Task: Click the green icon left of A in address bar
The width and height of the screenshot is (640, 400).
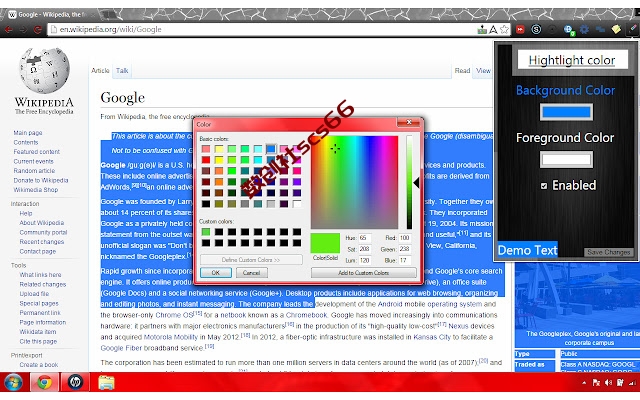Action: click(x=482, y=29)
